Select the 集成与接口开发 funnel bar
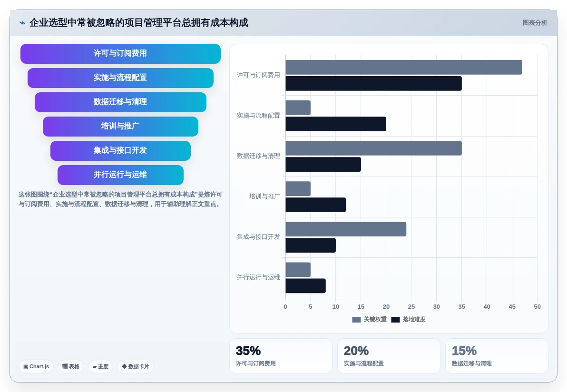Screen dimensions: 567x392 coord(120,150)
